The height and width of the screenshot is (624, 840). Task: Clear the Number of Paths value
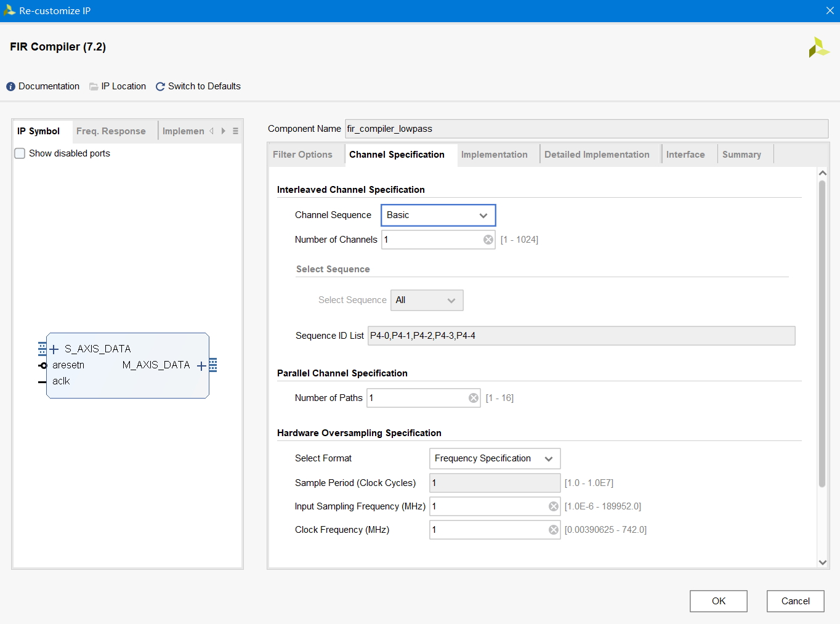pyautogui.click(x=474, y=398)
